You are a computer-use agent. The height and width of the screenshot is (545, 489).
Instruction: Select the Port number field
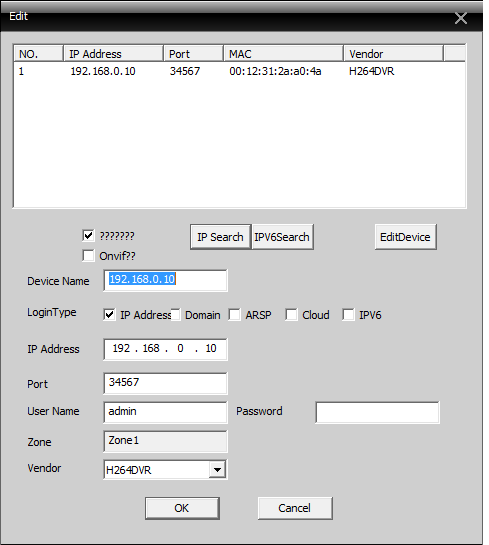click(x=165, y=383)
